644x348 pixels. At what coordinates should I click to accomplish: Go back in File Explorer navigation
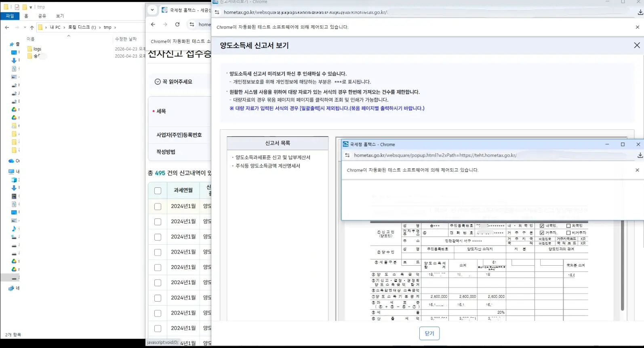7,27
